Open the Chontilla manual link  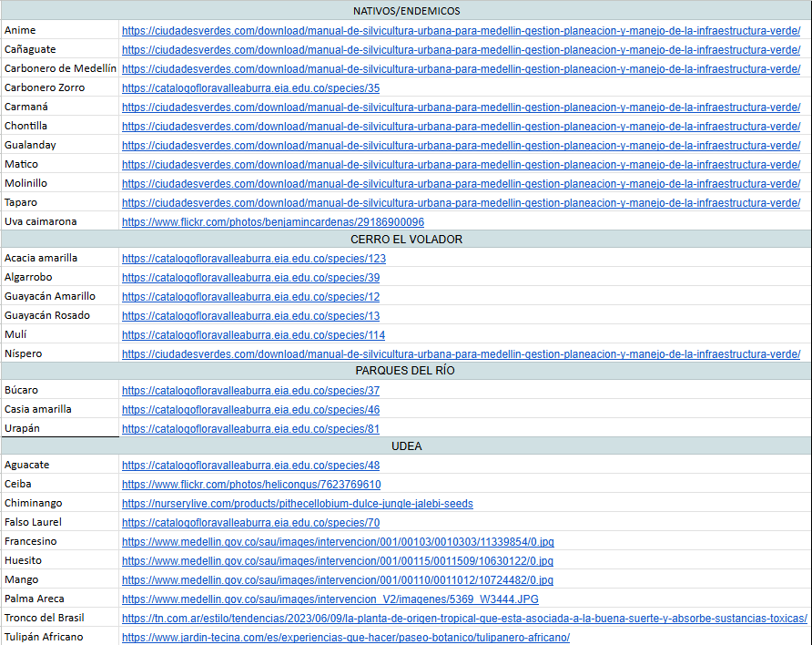pyautogui.click(x=461, y=127)
